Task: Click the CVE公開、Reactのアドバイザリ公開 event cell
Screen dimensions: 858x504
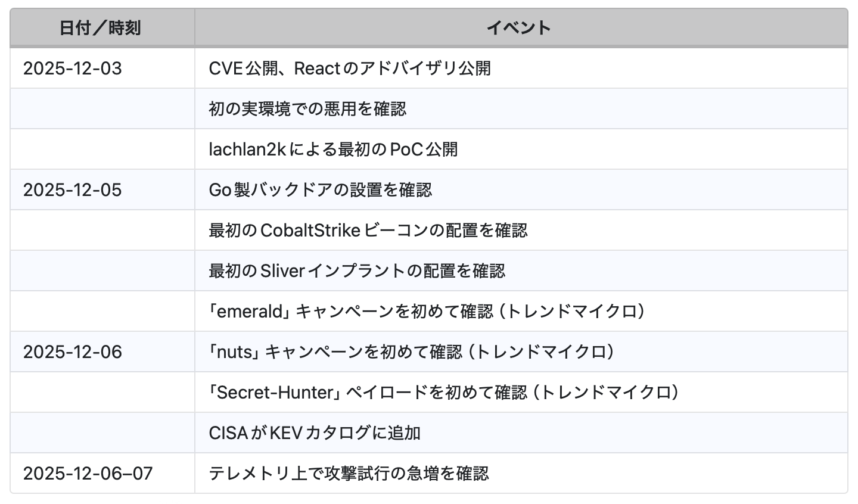Action: pyautogui.click(x=350, y=69)
